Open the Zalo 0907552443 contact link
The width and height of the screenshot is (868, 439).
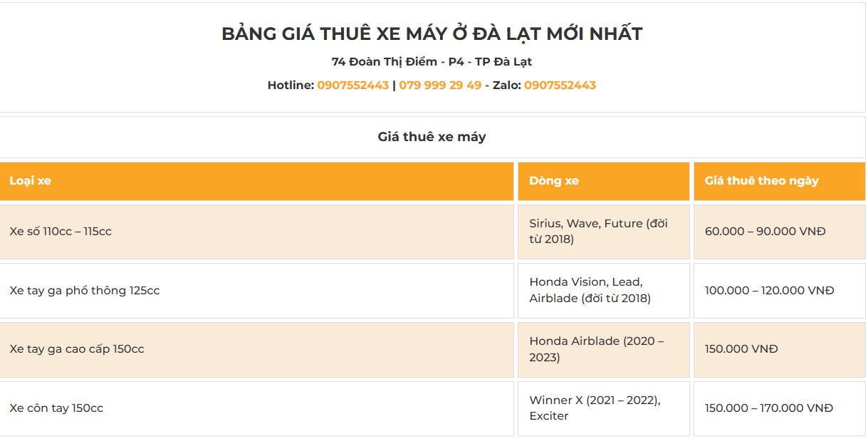[560, 86]
